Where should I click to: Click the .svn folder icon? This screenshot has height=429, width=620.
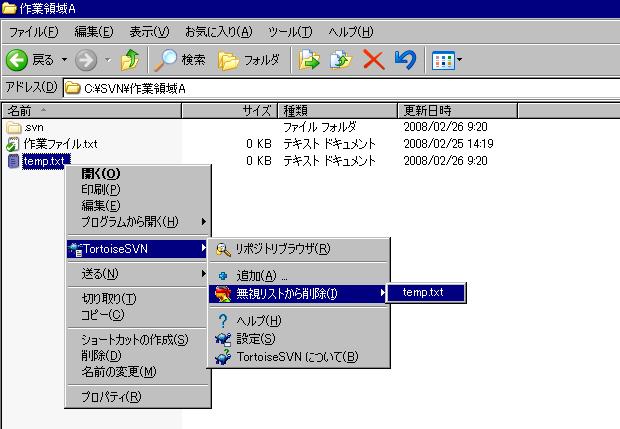pos(14,127)
